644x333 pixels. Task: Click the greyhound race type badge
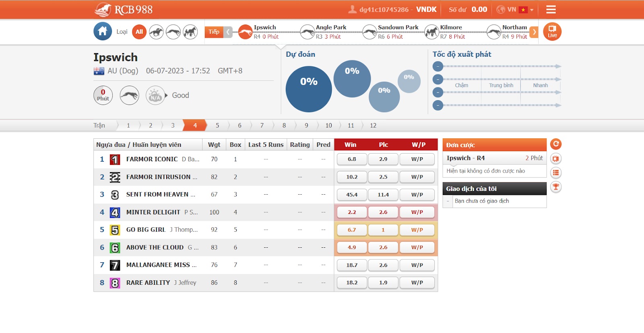coord(130,95)
